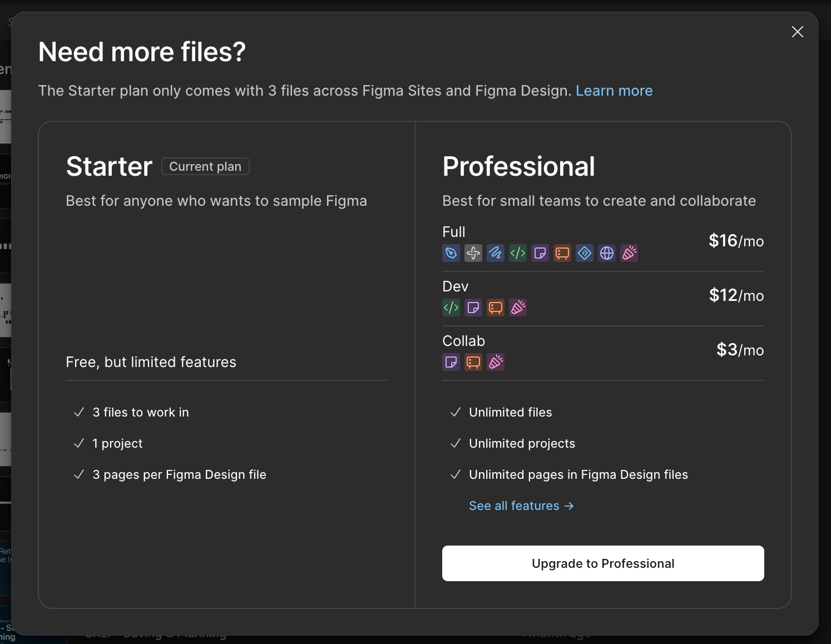The image size is (831, 644).
Task: Click the FigJam sticky note icon in Collab row
Action: click(451, 362)
